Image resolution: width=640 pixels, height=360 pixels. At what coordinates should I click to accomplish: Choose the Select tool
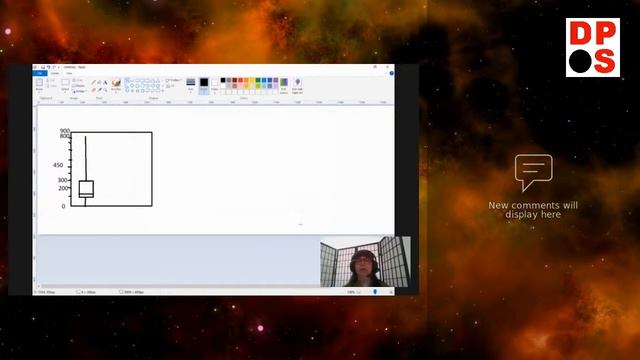(65, 83)
